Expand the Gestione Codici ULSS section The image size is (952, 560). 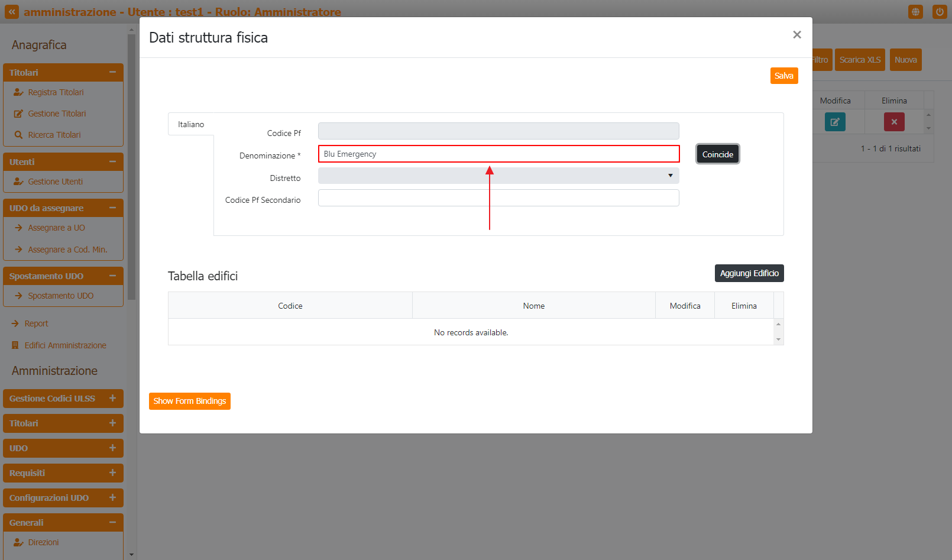coord(112,399)
